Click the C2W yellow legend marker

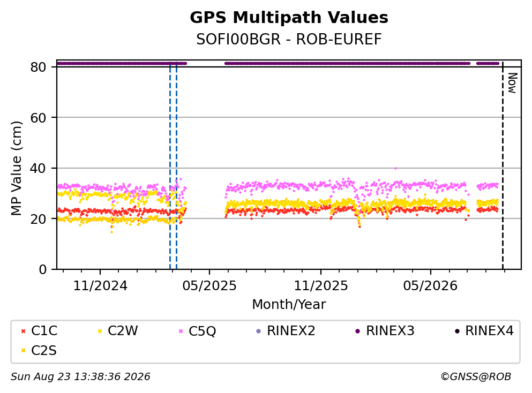[x=100, y=331]
